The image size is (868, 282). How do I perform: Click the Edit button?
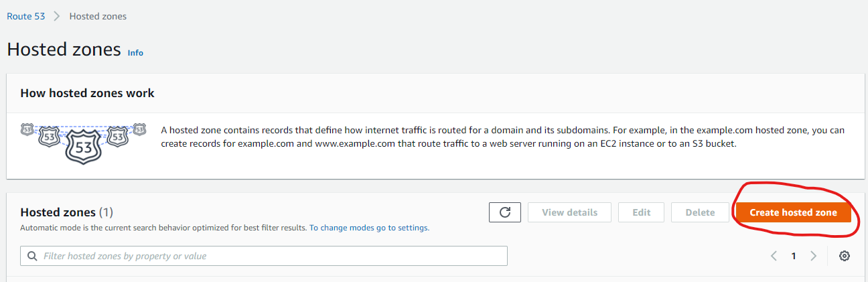(641, 212)
